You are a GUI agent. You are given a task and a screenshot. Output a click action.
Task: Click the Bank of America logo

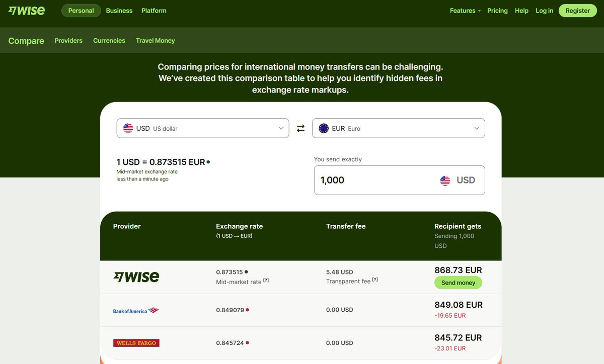[x=136, y=310]
